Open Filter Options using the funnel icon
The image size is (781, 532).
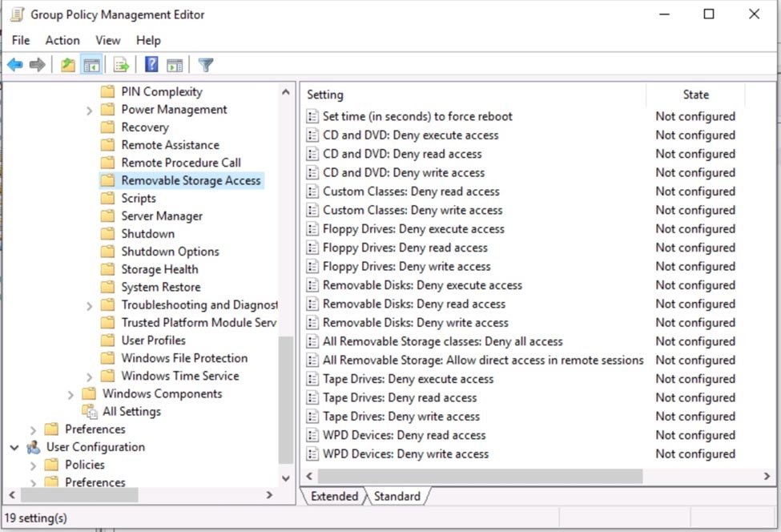tap(206, 64)
